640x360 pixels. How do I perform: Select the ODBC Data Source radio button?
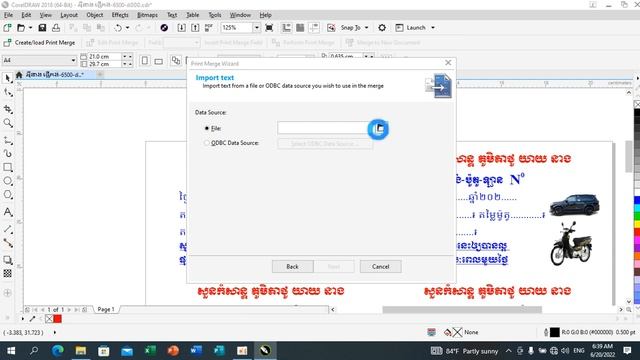[x=207, y=143]
